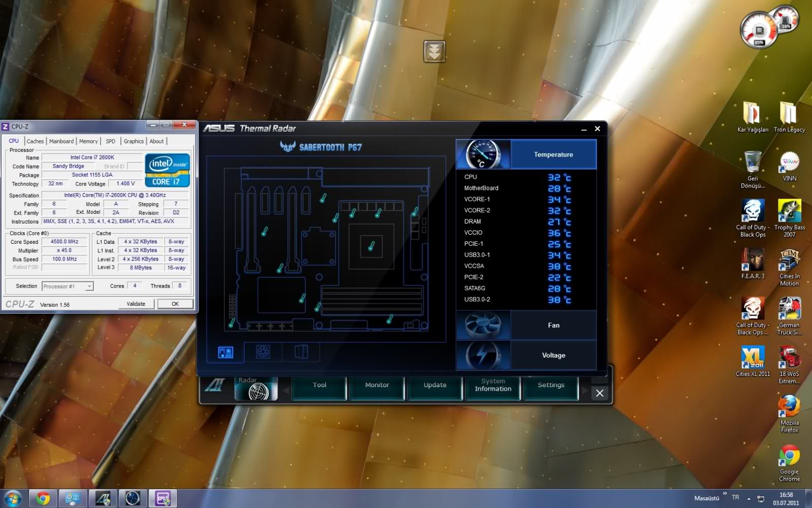Image resolution: width=812 pixels, height=508 pixels.
Task: Switch to the Graphics tab in CPU-Z
Action: pos(133,141)
